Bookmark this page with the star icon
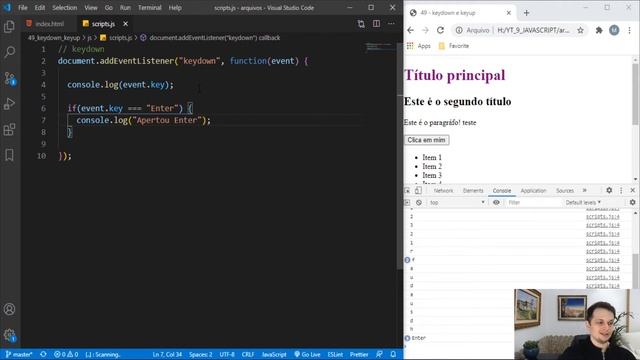The width and height of the screenshot is (640, 360). (580, 30)
